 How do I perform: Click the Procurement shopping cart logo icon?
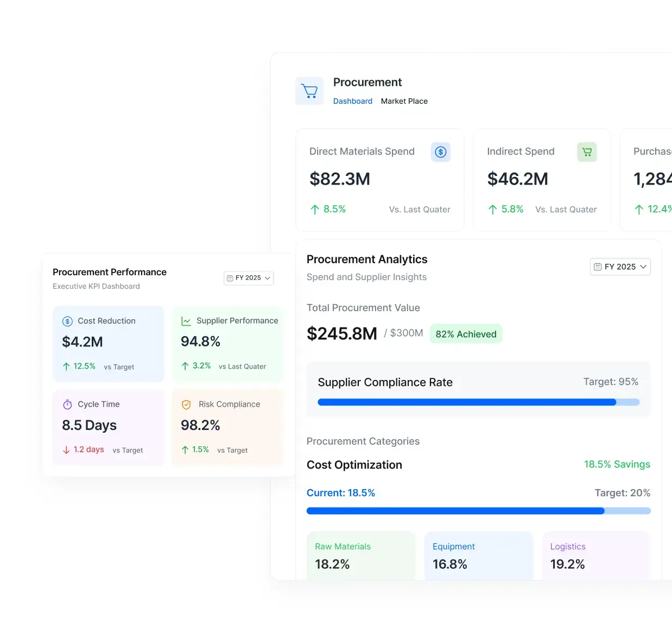(x=309, y=91)
